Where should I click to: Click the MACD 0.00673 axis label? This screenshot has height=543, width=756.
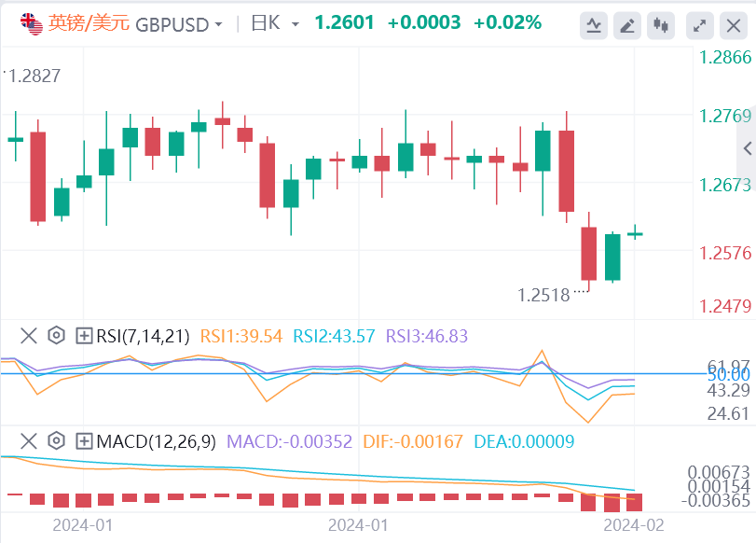pyautogui.click(x=719, y=472)
